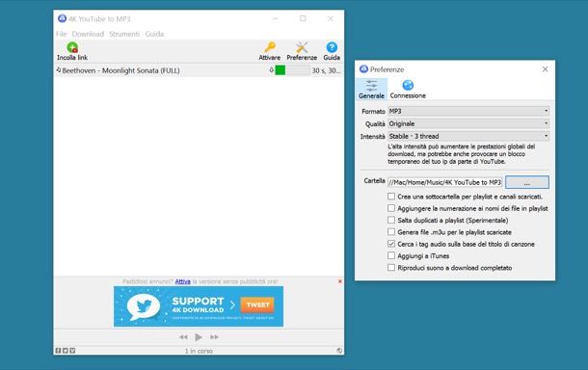
Task: Close the 4K YouTube to MP3 window
Action: point(330,18)
